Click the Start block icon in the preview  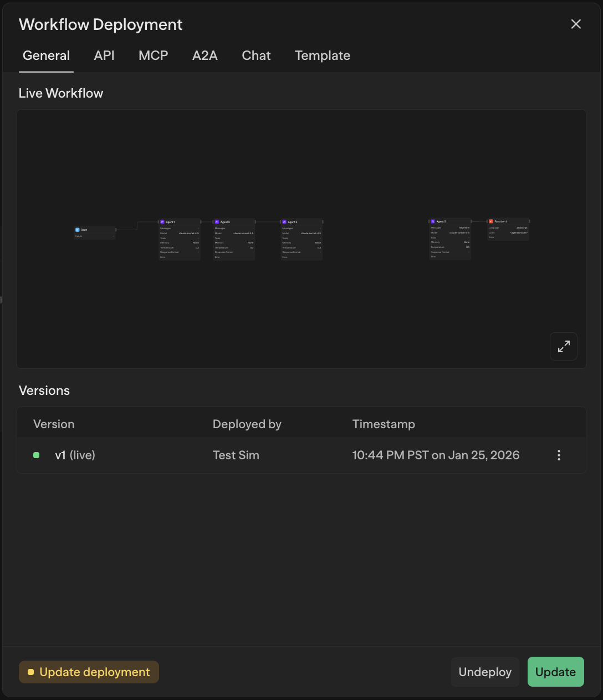click(78, 230)
